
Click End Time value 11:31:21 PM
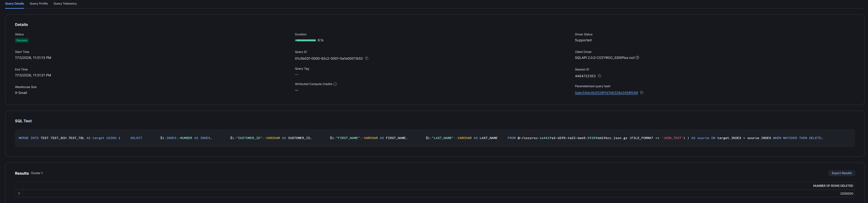[x=33, y=75]
